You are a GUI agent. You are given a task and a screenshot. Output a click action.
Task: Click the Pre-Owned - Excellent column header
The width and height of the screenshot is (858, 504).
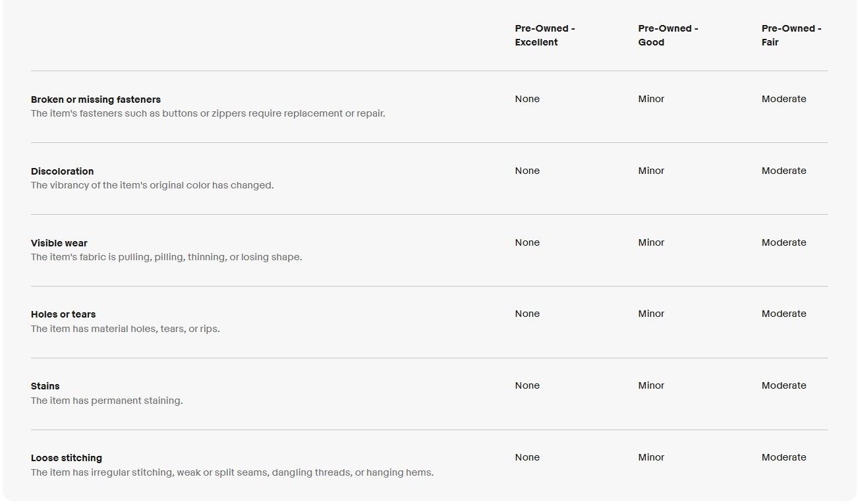tap(545, 36)
